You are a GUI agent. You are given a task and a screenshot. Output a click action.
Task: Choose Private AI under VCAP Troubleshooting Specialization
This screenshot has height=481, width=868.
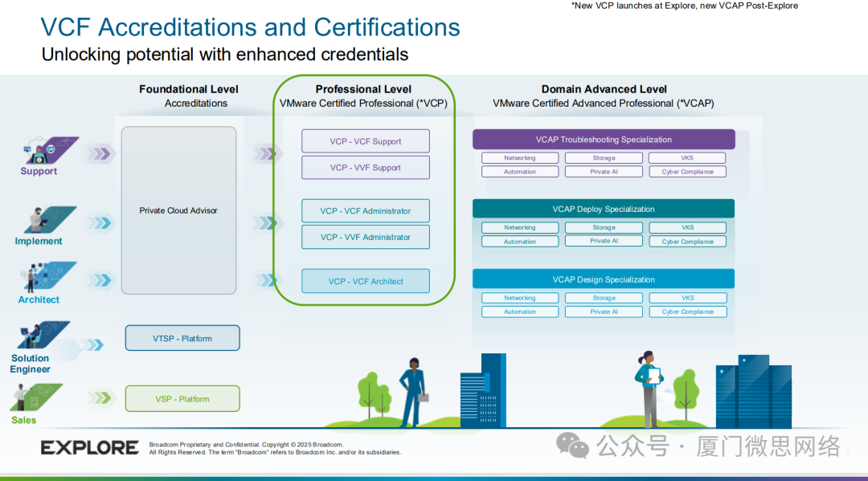(604, 171)
